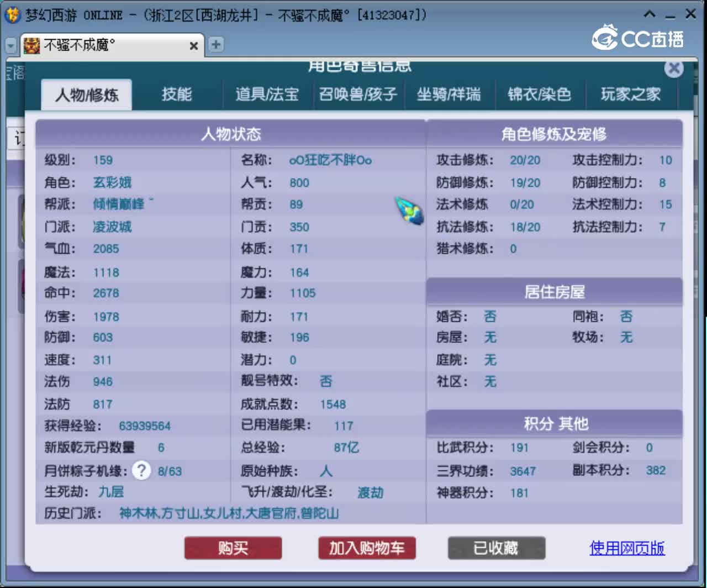Select the 不骚不成魔° window tab
The image size is (707, 588).
point(112,45)
